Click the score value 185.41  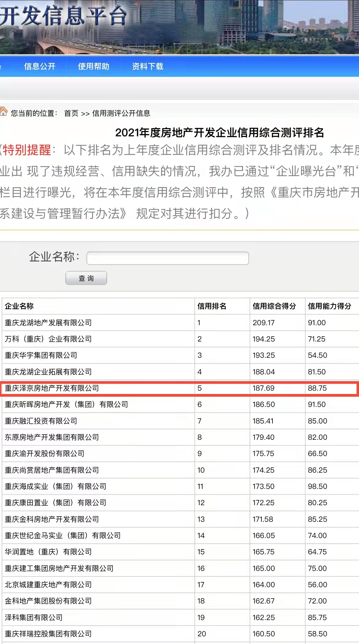click(x=263, y=421)
